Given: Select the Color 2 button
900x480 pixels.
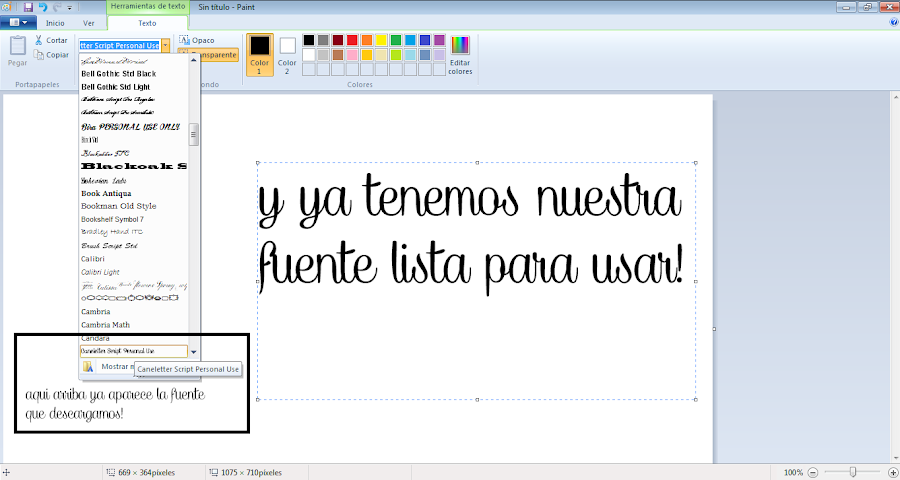Looking at the screenshot, I should [x=287, y=55].
